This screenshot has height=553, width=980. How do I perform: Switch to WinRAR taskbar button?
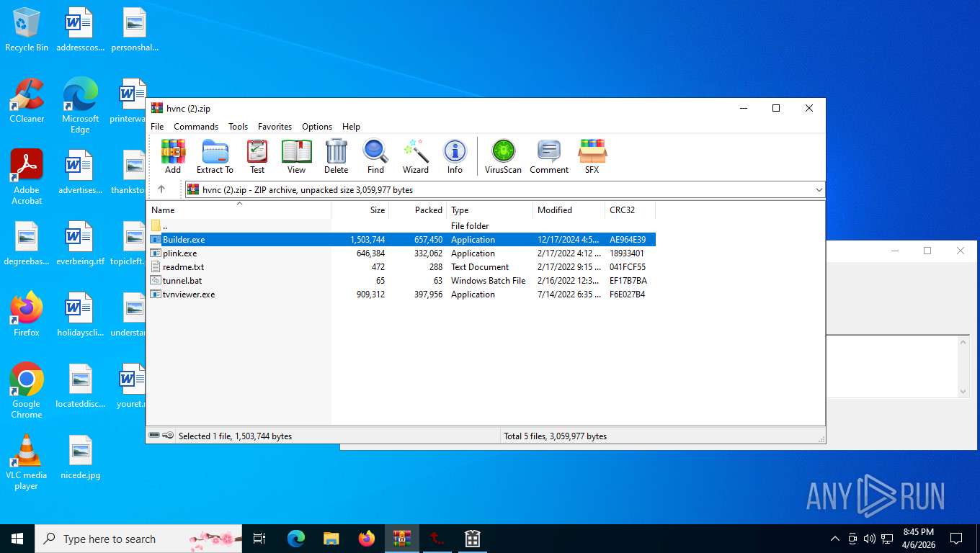[x=402, y=539]
